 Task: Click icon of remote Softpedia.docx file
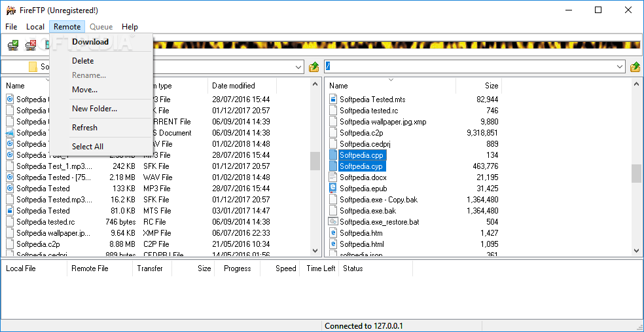pos(333,177)
